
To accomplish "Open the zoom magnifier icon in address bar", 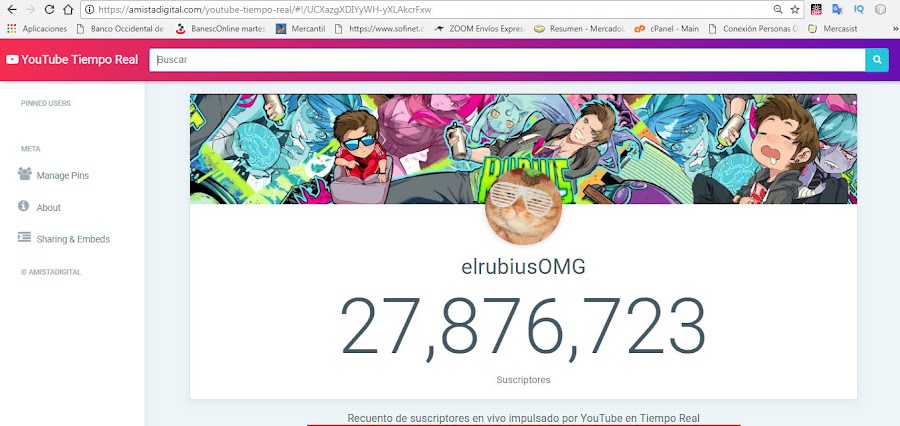I will click(x=778, y=9).
